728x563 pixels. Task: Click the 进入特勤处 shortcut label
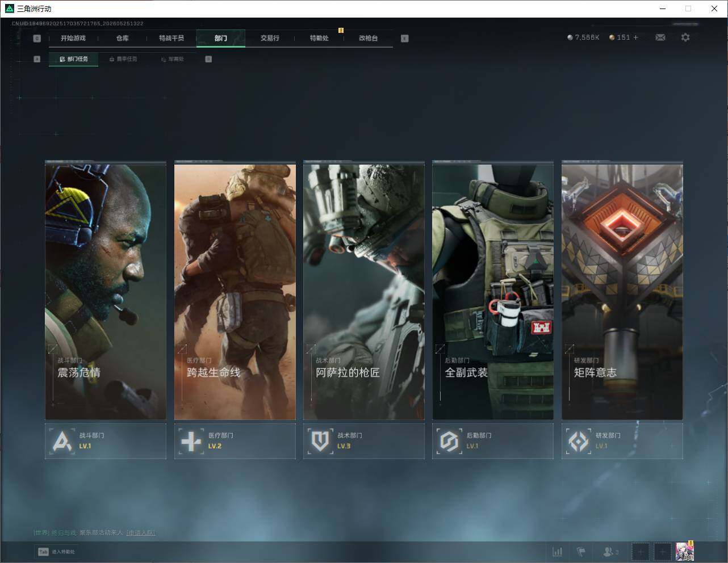click(x=63, y=552)
